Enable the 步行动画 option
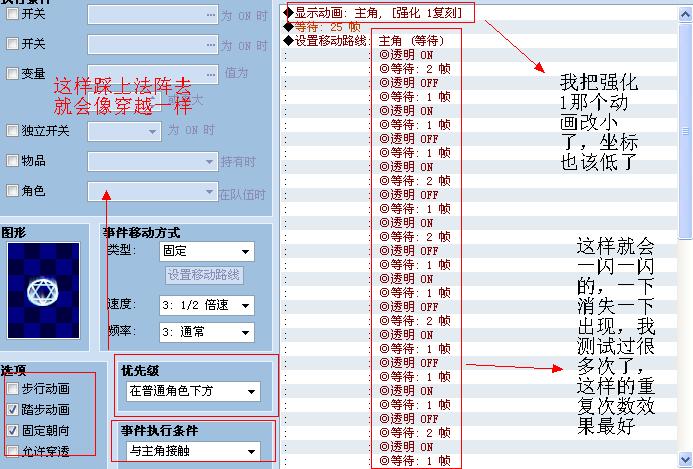Viewport: 693px width, 469px height. tap(12, 389)
